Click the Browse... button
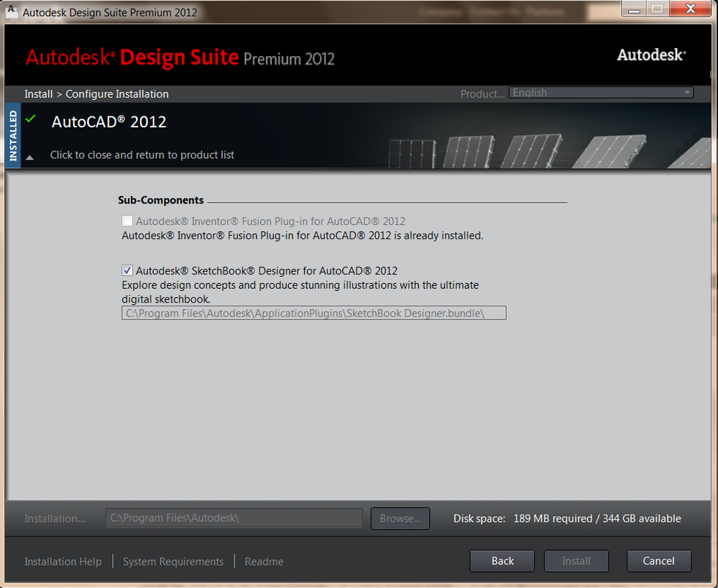Viewport: 718px width, 588px height. (x=400, y=518)
